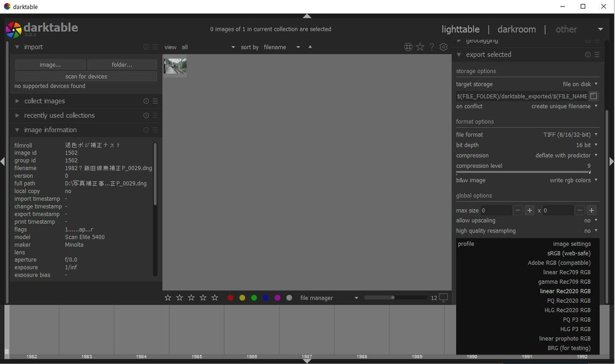Viewport: 615px width, 364px height.
Task: Toggle the green color label
Action: tap(254, 298)
